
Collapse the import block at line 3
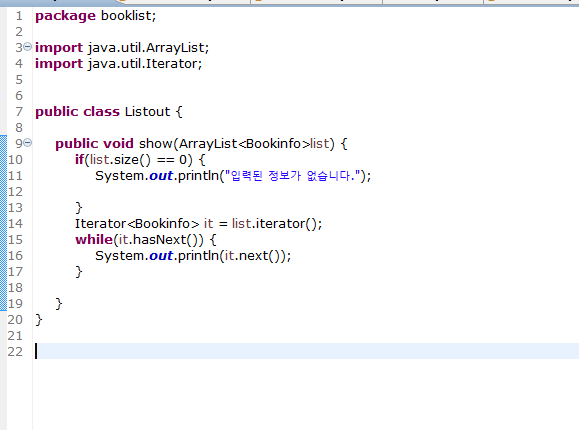point(28,47)
